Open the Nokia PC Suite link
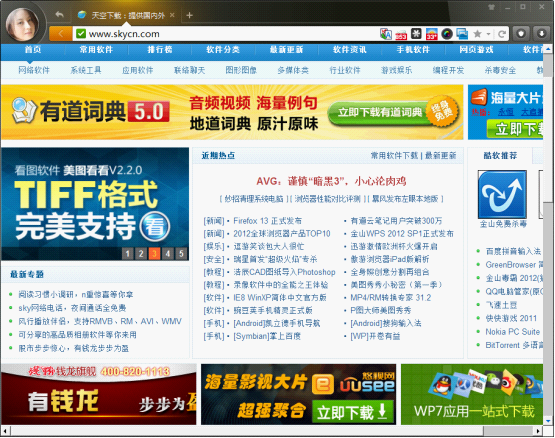This screenshot has width=555, height=438. pyautogui.click(x=513, y=332)
